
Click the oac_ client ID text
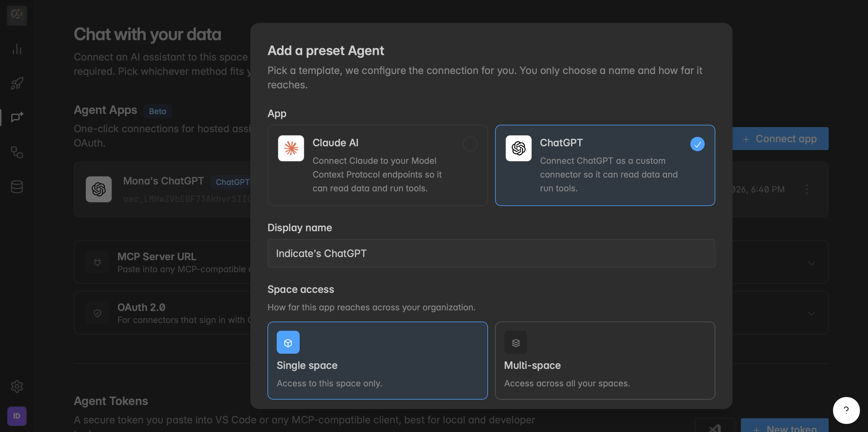[187, 199]
